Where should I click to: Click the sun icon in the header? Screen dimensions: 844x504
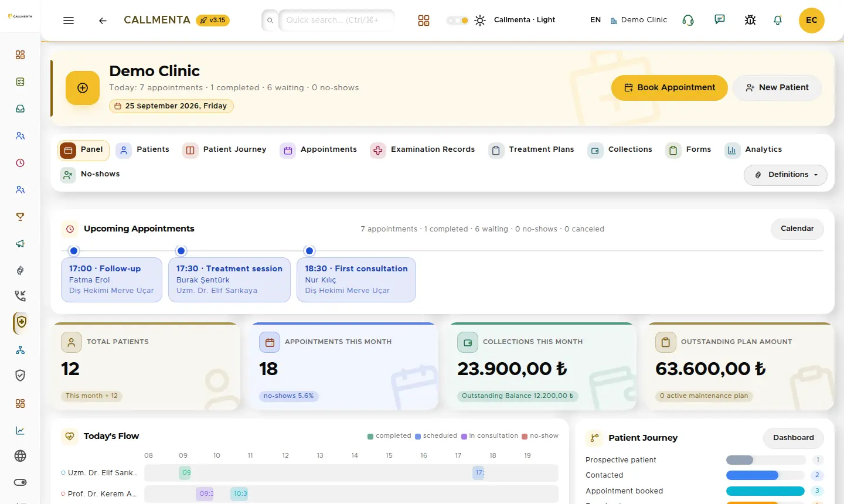480,21
